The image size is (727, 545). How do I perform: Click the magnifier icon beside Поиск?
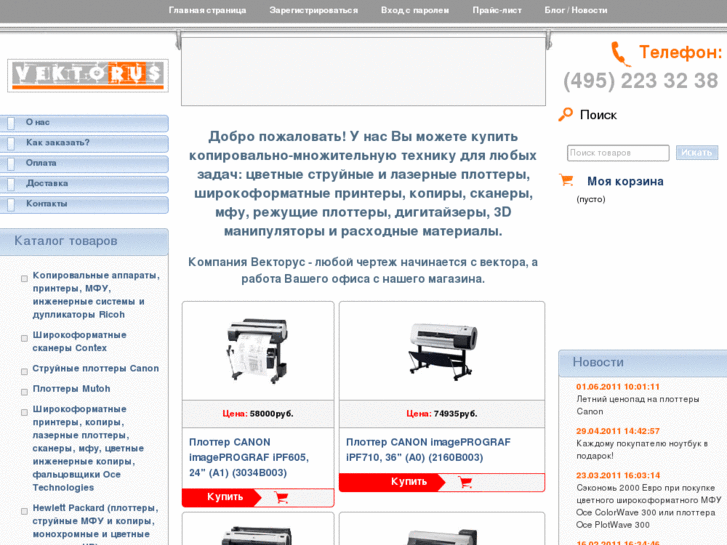click(x=566, y=114)
